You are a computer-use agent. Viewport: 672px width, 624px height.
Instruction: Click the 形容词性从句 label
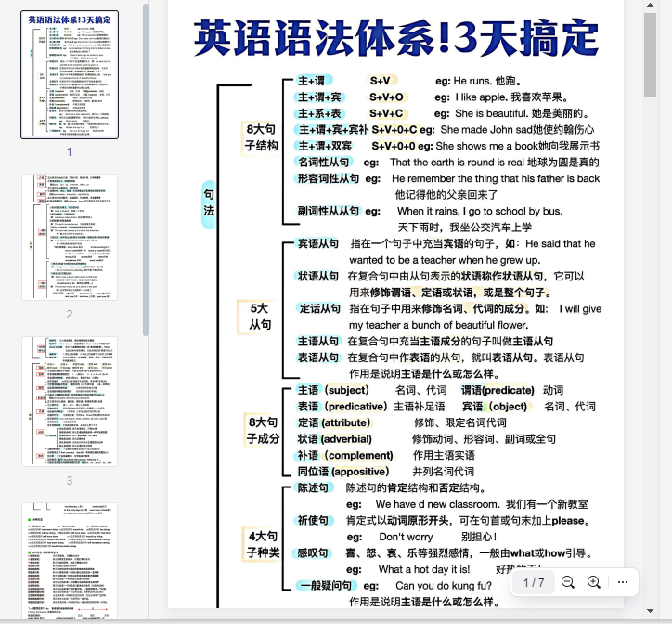pyautogui.click(x=329, y=178)
